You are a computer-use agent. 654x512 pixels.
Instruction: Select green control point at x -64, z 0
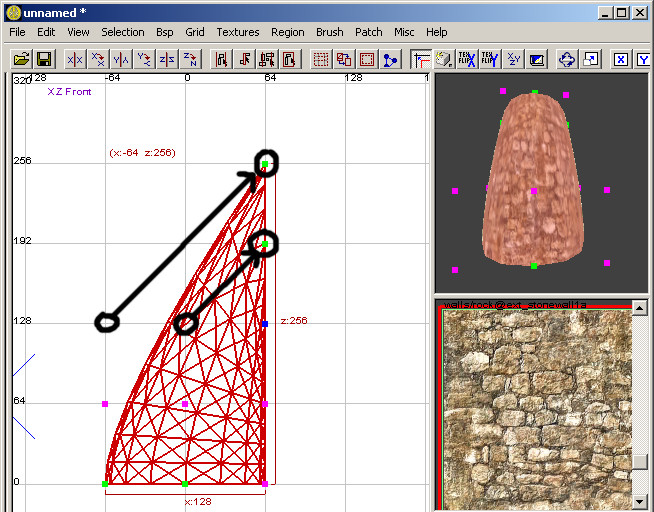(105, 484)
